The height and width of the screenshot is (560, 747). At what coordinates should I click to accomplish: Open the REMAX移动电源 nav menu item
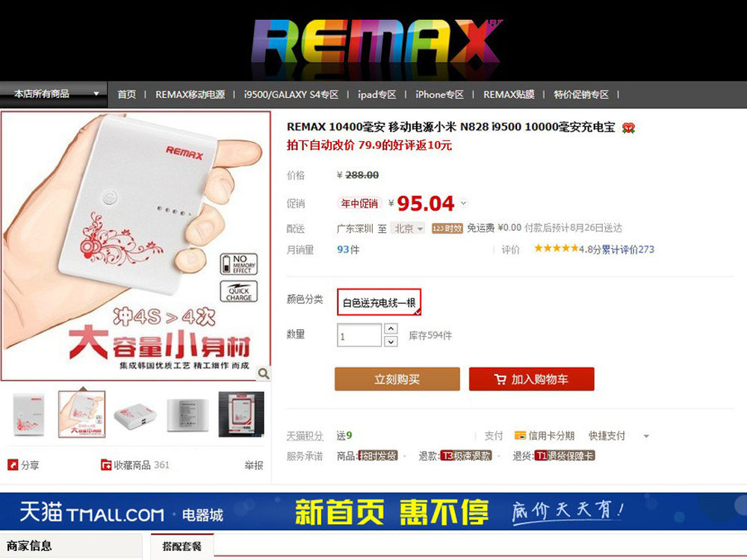(x=190, y=94)
